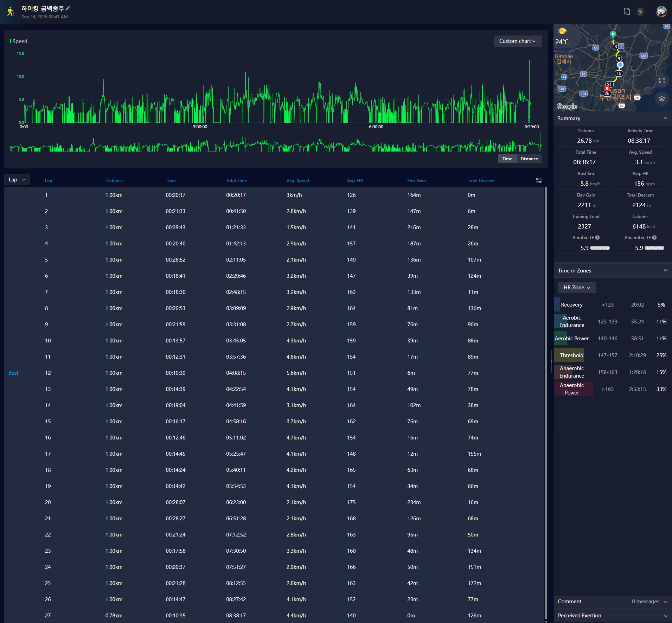Open the map layers button
This screenshot has width=672, height=623.
coord(661,99)
